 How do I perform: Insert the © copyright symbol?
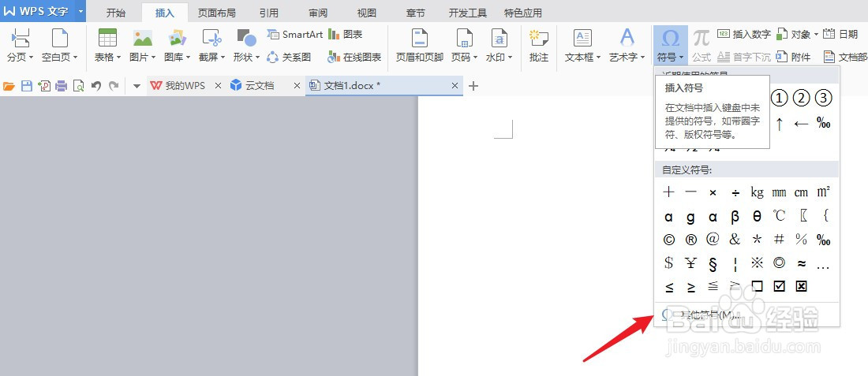(668, 240)
